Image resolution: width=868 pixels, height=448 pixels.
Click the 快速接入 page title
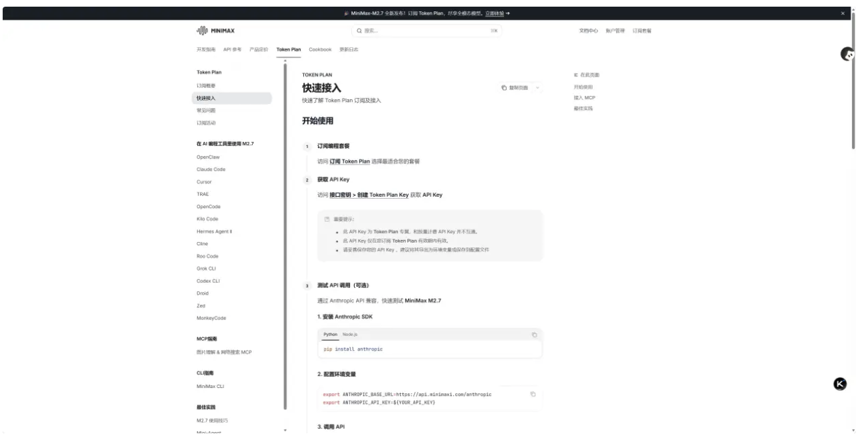321,88
